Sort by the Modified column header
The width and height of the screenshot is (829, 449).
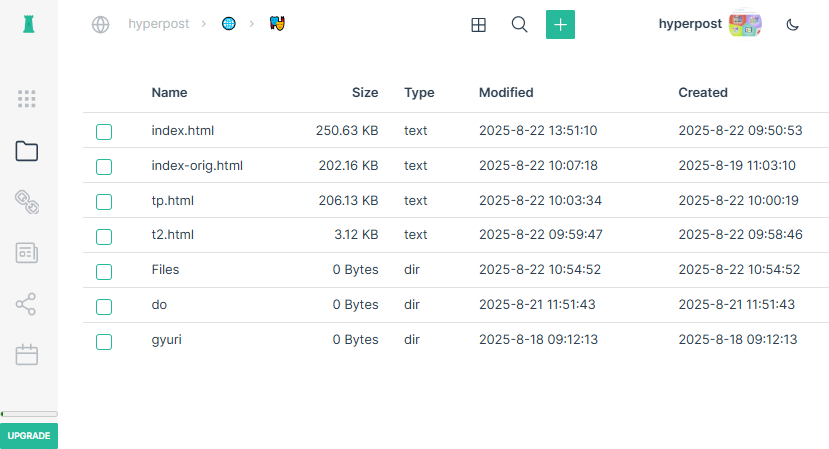pos(506,93)
